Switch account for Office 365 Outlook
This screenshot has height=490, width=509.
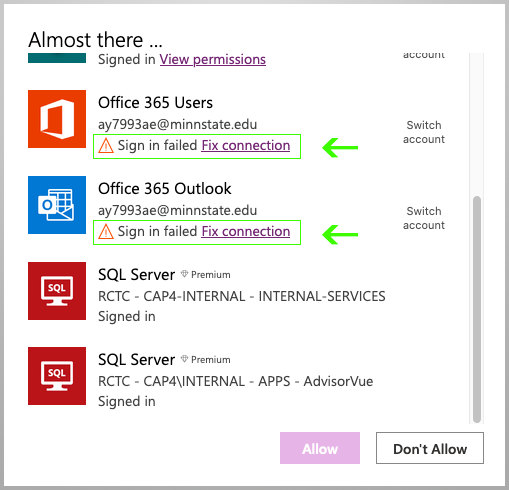pyautogui.click(x=424, y=218)
